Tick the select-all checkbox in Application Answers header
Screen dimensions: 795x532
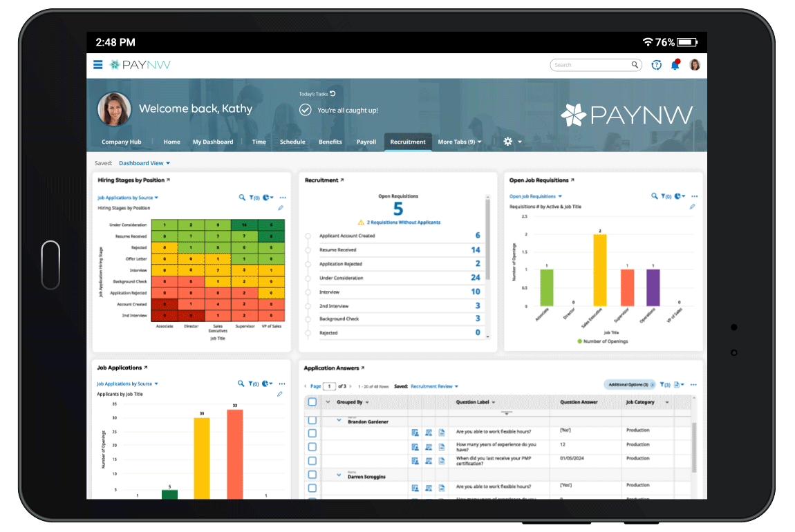click(312, 402)
